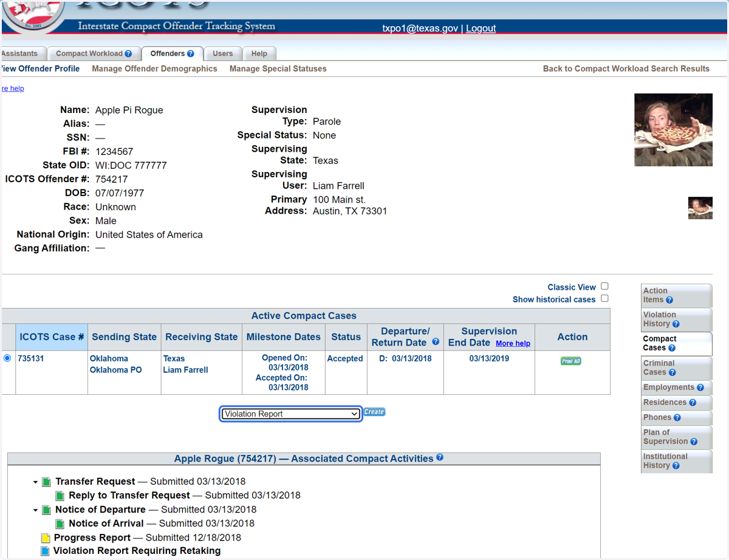Click blue icon for Violation Report Requiring Retaking
The width and height of the screenshot is (729, 560).
pyautogui.click(x=45, y=551)
